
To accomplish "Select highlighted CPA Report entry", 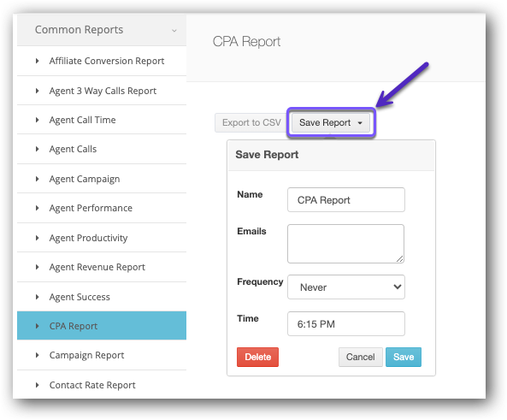I will pos(102,326).
